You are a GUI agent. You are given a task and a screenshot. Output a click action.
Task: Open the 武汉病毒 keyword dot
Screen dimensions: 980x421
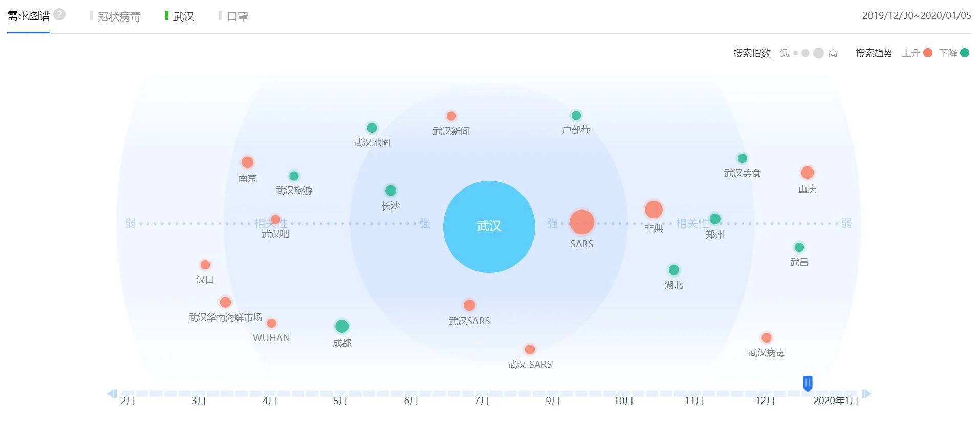pos(766,338)
